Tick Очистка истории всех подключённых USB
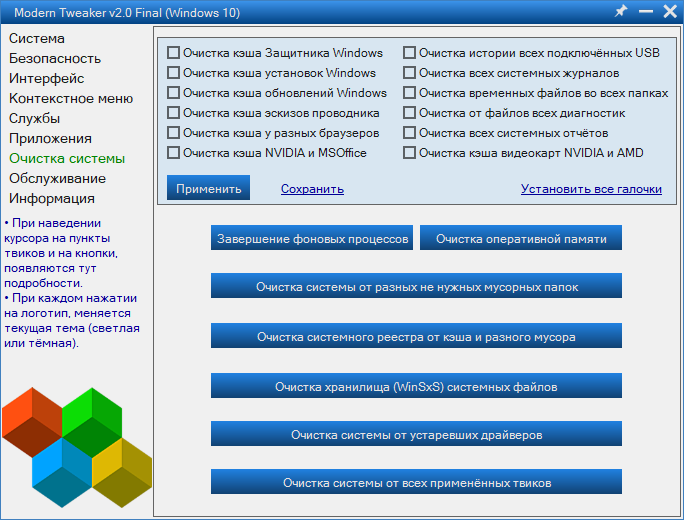Screen dimensions: 684x520 409,53
